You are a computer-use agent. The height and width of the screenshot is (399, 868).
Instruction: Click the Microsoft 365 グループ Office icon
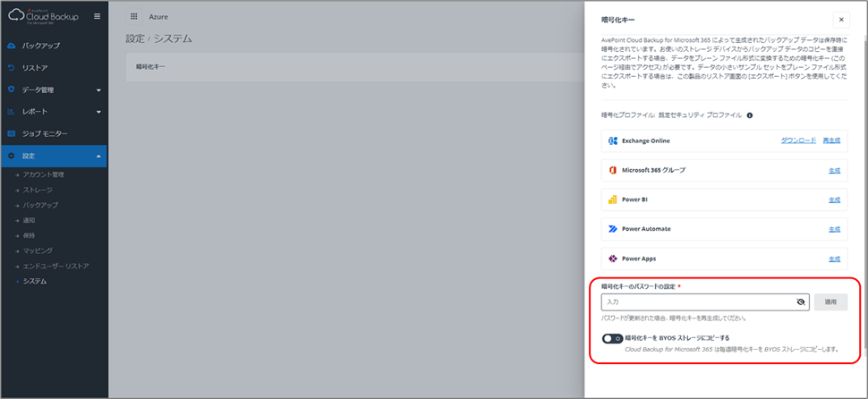coord(613,171)
